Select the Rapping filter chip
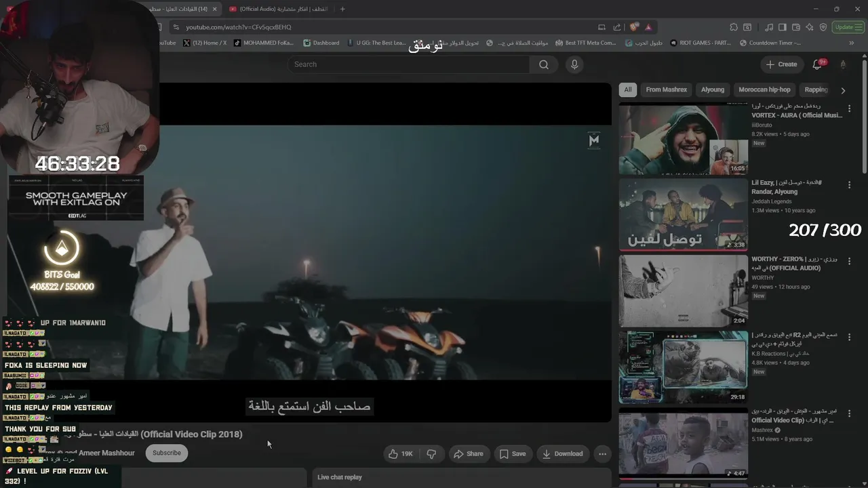Viewport: 868px width, 488px height. (x=816, y=89)
